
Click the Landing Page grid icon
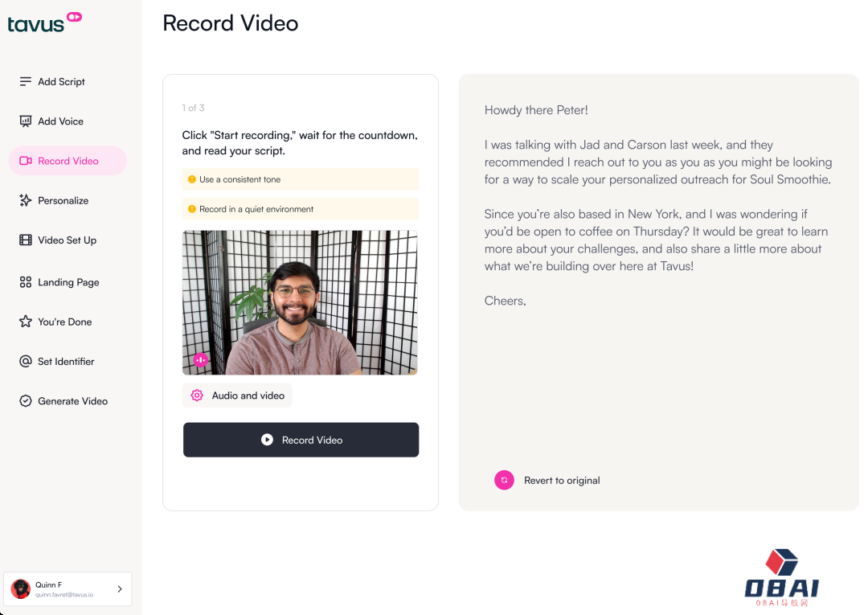(25, 282)
